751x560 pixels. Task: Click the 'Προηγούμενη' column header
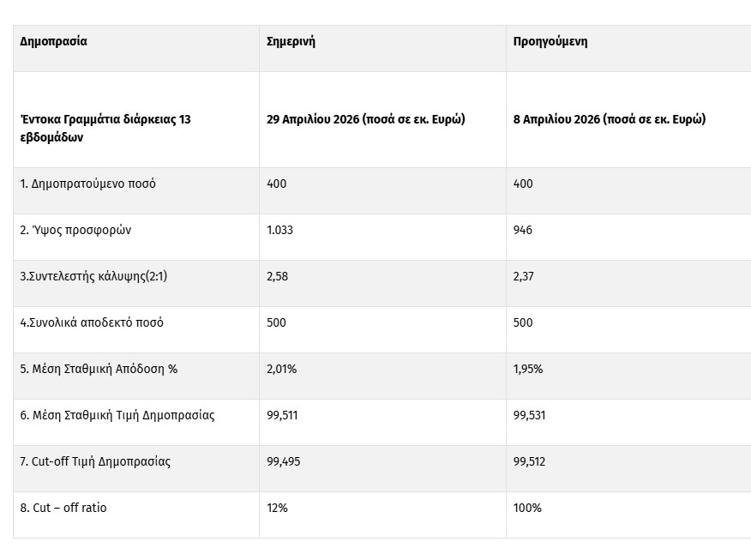pyautogui.click(x=550, y=41)
